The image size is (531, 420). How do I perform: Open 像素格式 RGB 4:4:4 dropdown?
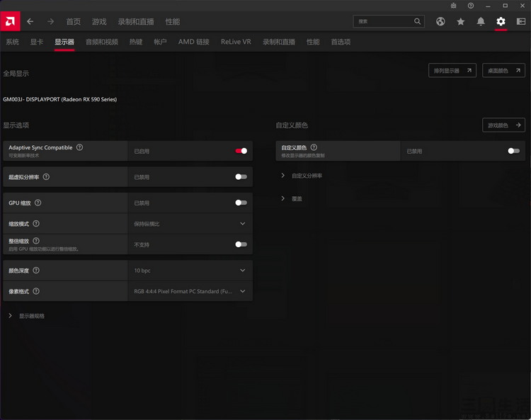tap(190, 291)
